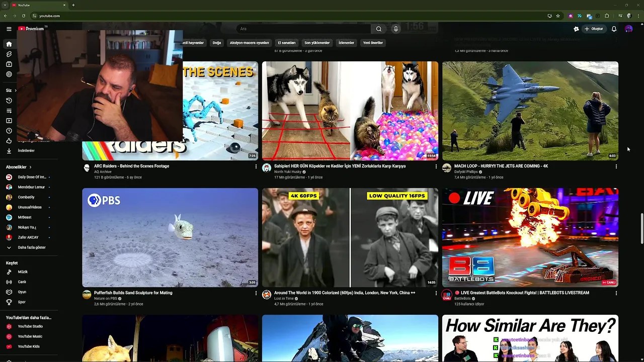Open Shorts from the sidebar
The image size is (644, 362).
click(9, 54)
